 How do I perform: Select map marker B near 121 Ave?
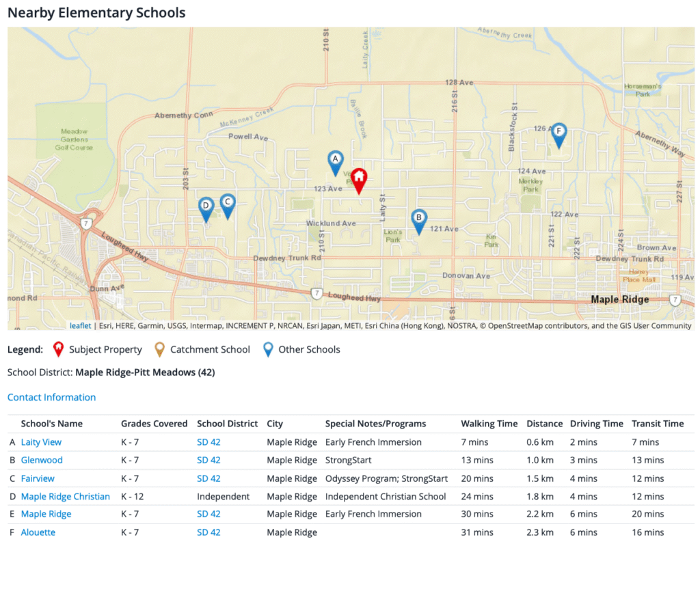pyautogui.click(x=419, y=219)
